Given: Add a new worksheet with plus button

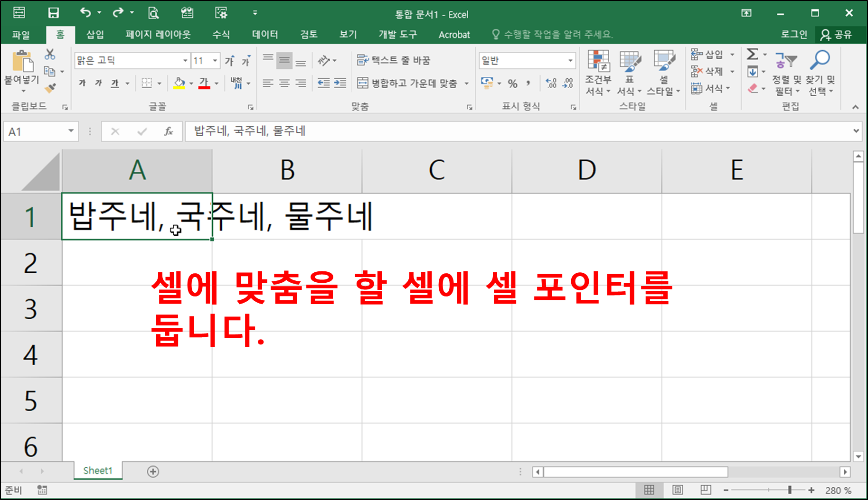Looking at the screenshot, I should 153,471.
